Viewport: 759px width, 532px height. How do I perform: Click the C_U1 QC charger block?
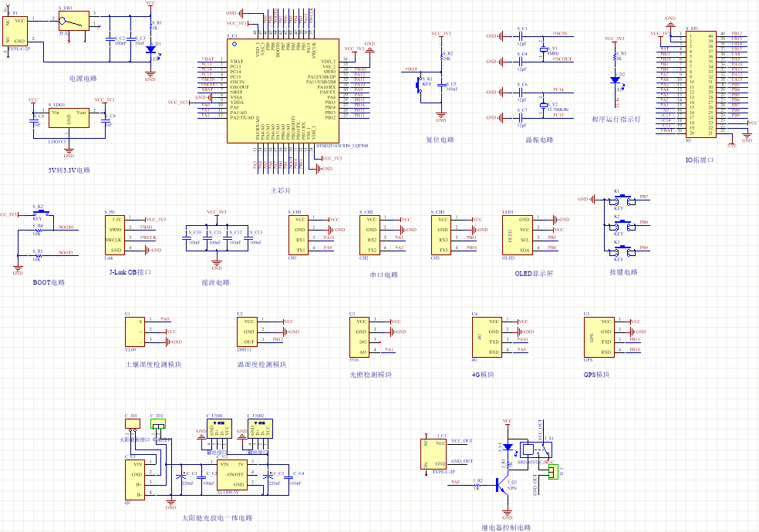click(x=135, y=480)
